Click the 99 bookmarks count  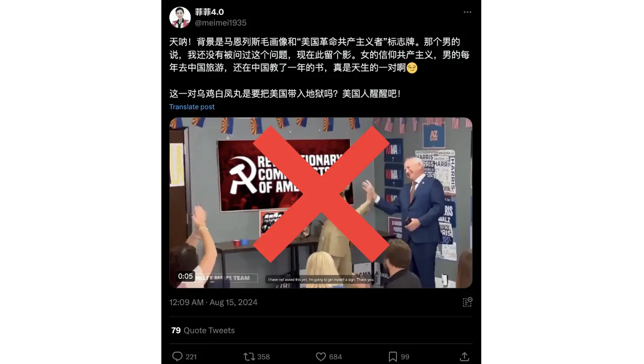[405, 357]
